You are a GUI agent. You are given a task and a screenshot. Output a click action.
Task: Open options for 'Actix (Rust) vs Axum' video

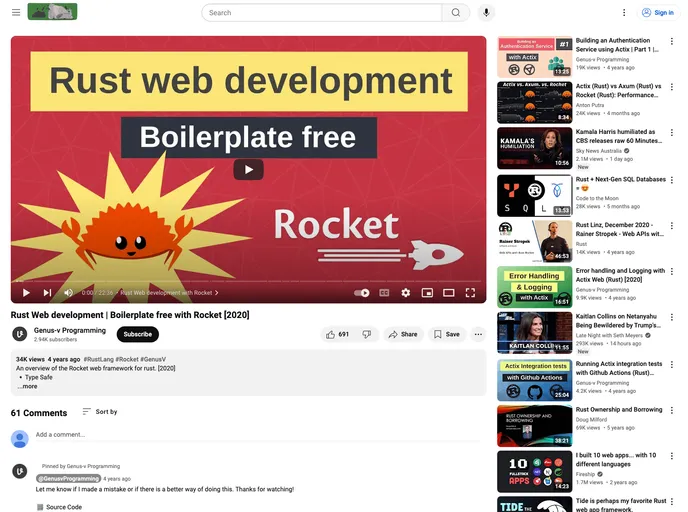click(672, 87)
